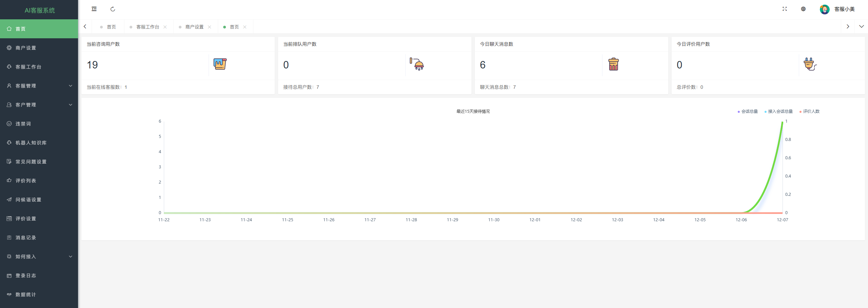Open 评价设置 in the sidebar

[x=39, y=219]
